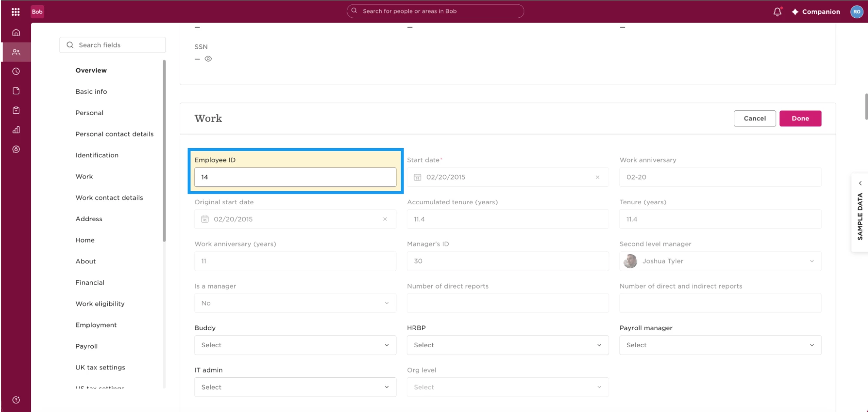Open the People icon in sidebar
The width and height of the screenshot is (868, 412).
coord(16,52)
